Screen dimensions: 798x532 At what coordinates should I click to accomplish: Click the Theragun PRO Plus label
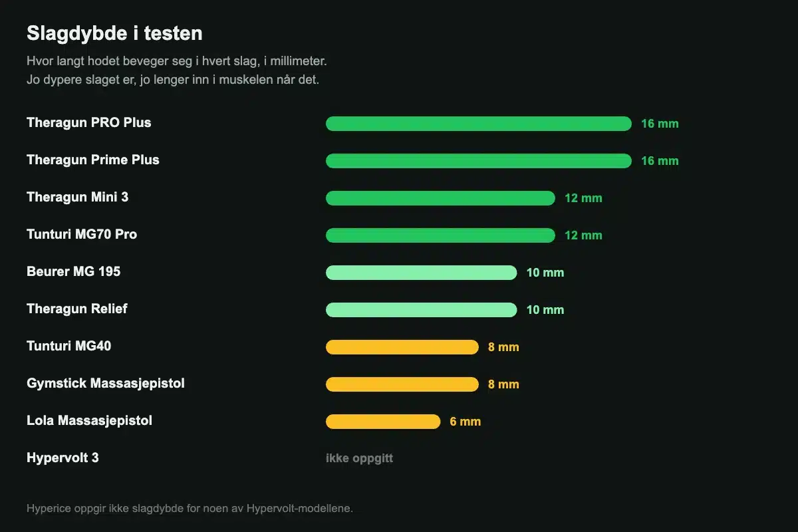click(x=89, y=122)
